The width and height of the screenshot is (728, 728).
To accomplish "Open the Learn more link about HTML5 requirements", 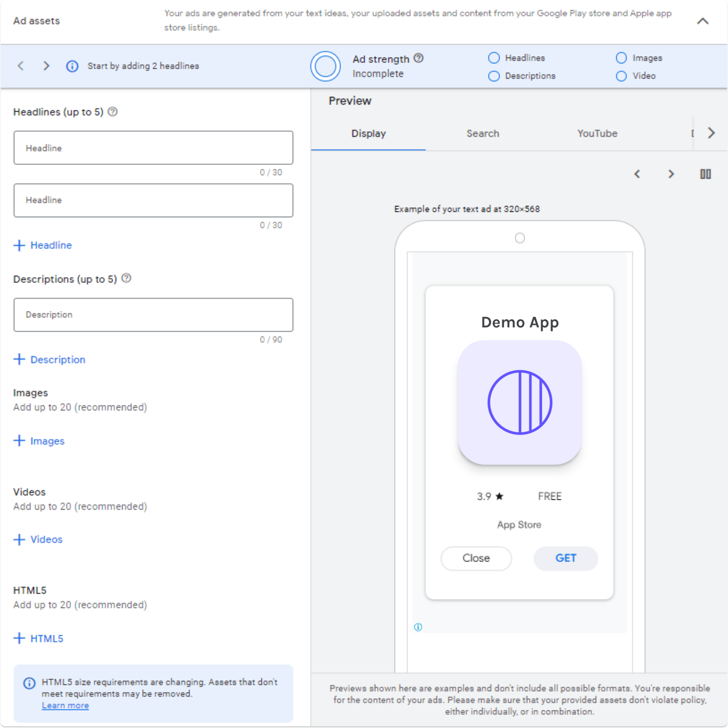I will click(x=65, y=705).
